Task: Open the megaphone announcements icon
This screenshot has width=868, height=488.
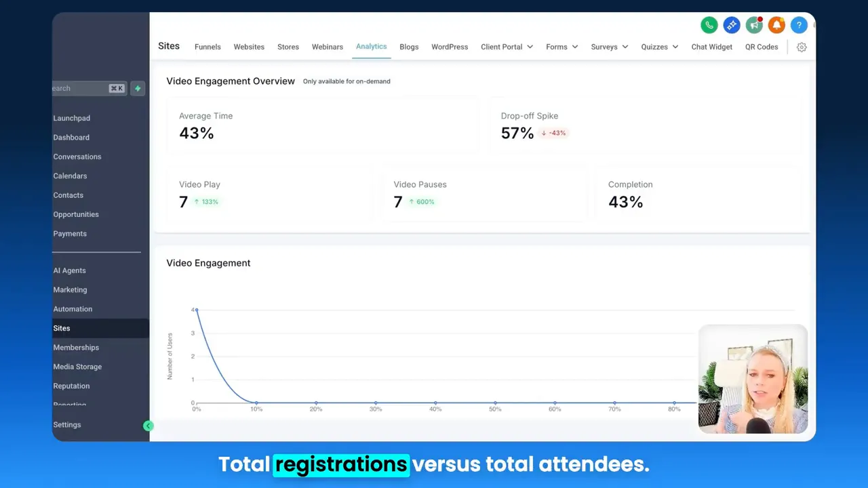Action: 754,24
